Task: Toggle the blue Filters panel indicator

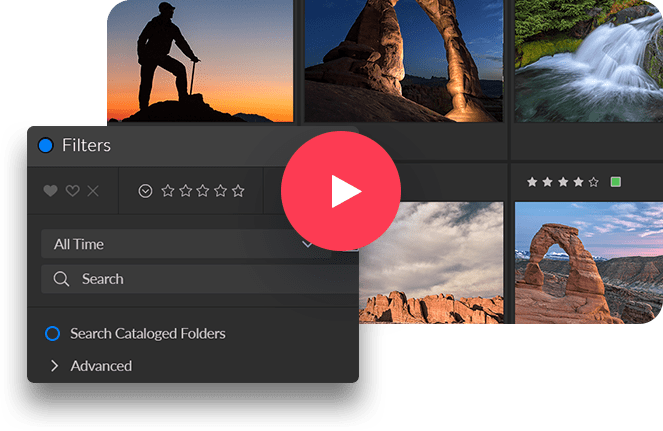Action: [46, 145]
